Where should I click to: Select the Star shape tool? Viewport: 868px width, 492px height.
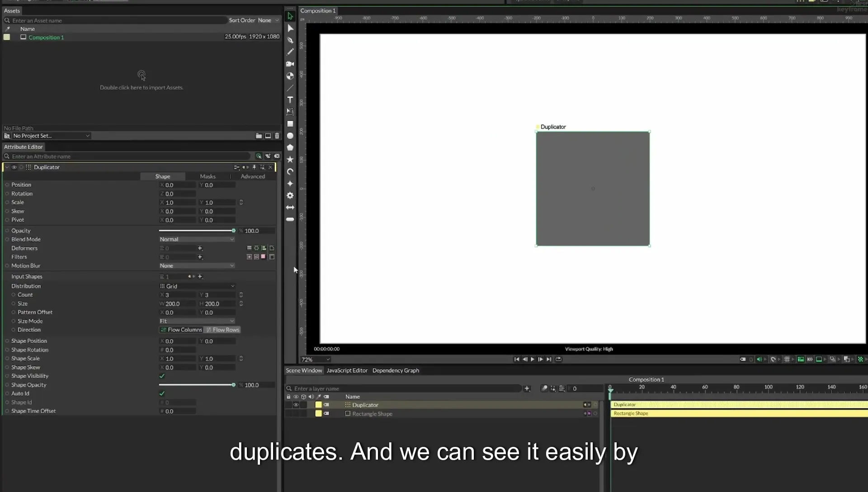[290, 160]
